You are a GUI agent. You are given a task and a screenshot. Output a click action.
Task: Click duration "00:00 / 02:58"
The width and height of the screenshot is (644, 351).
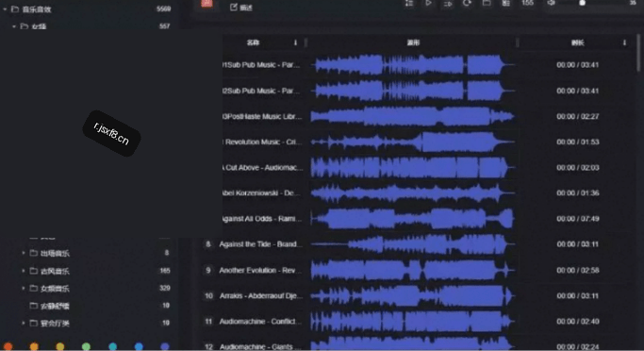[577, 271]
